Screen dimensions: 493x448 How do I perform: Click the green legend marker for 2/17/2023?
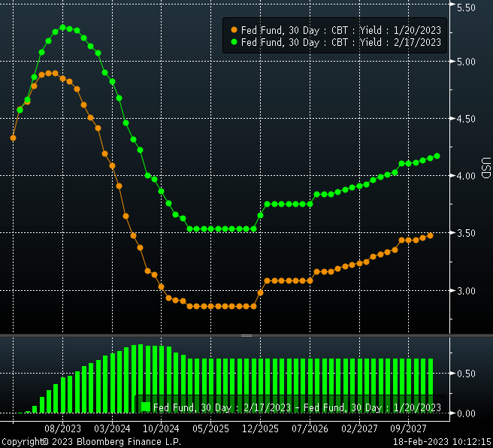(x=234, y=42)
